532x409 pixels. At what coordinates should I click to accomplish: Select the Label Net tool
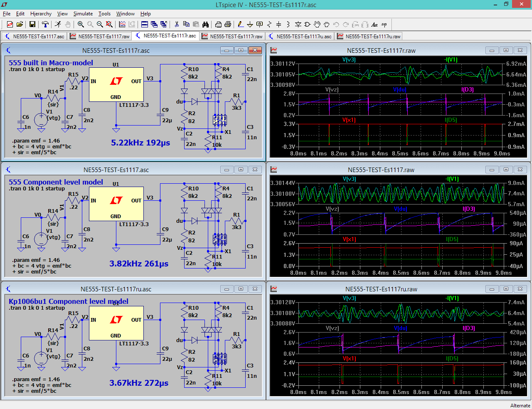259,25
